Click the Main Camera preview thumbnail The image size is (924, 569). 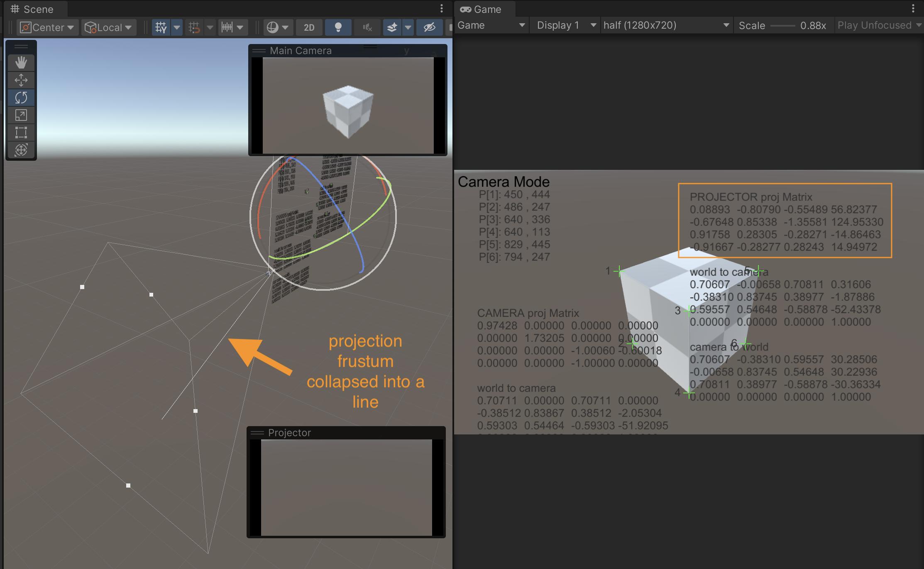(x=348, y=105)
